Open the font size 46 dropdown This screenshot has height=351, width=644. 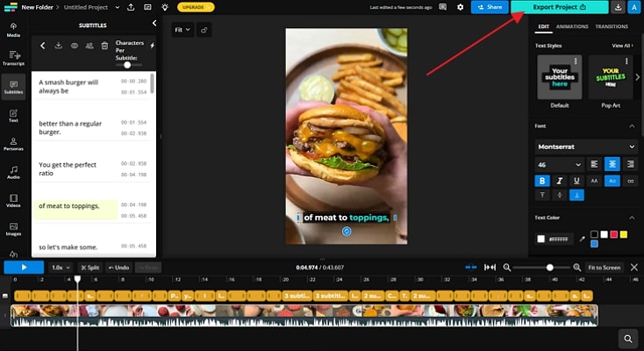point(559,165)
